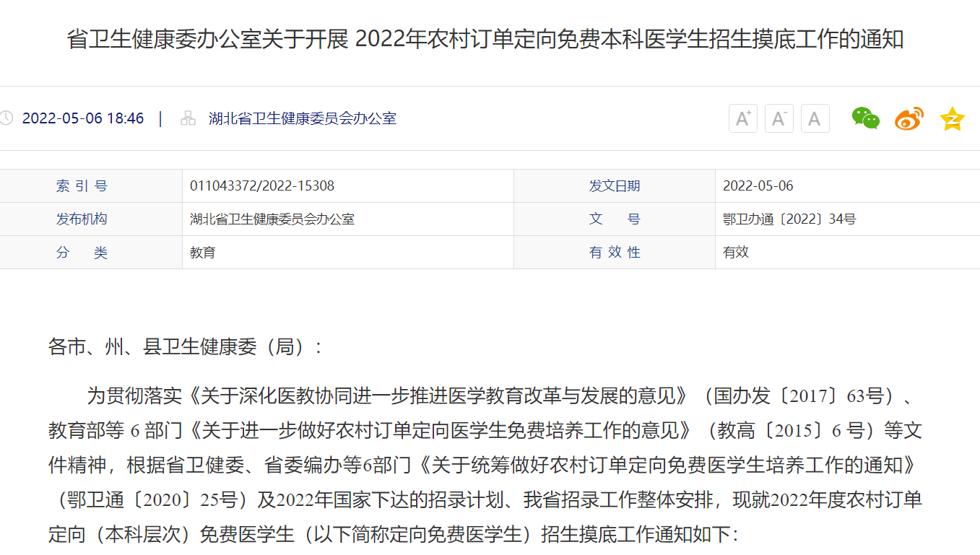
Task: Click publish timestamp 2022-05-06 18:46
Action: [83, 118]
